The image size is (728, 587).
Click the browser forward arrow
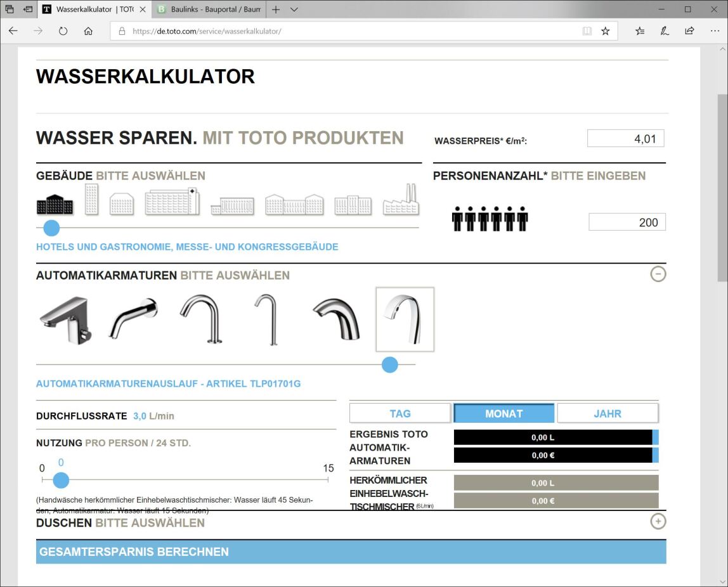(x=38, y=31)
